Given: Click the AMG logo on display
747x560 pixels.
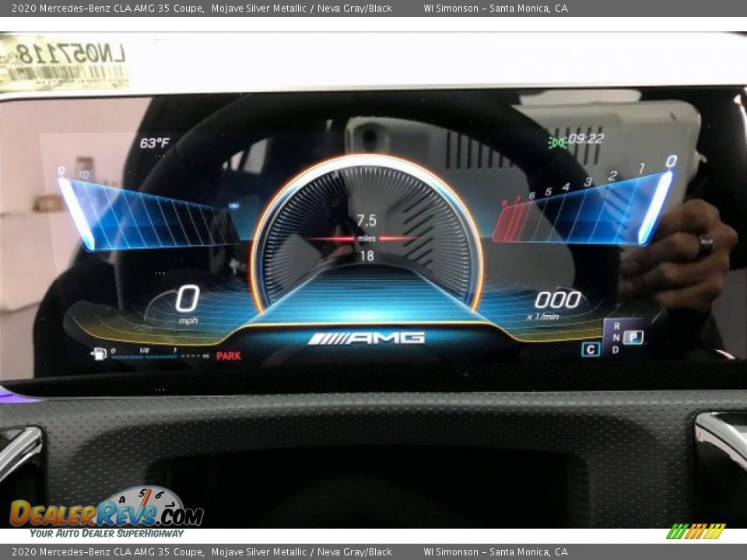Looking at the screenshot, I should point(366,338).
